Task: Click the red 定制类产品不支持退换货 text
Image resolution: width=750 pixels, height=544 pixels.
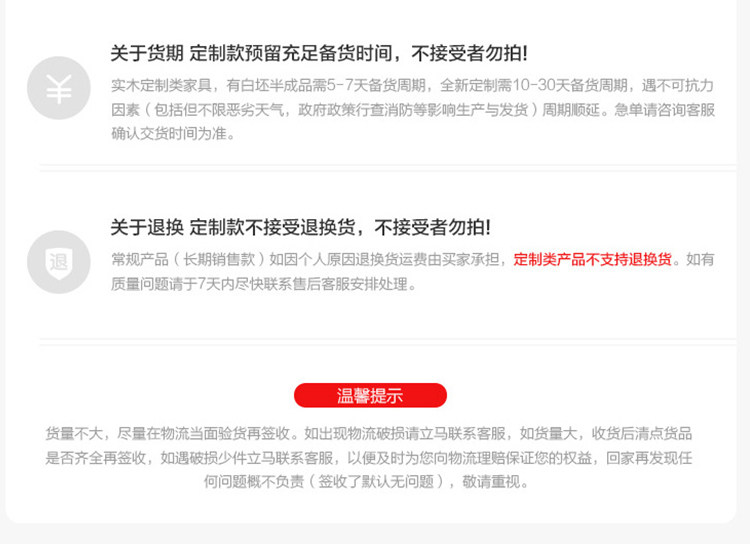Action: click(593, 259)
